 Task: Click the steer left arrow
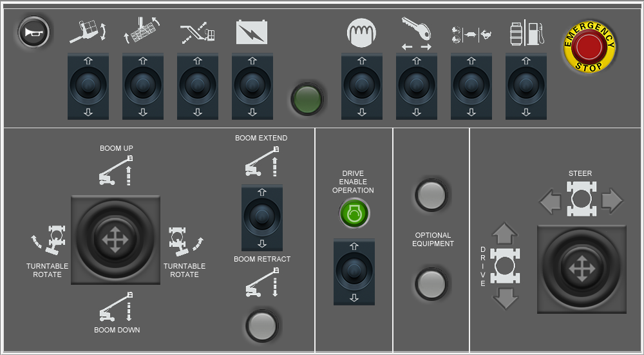tap(551, 201)
